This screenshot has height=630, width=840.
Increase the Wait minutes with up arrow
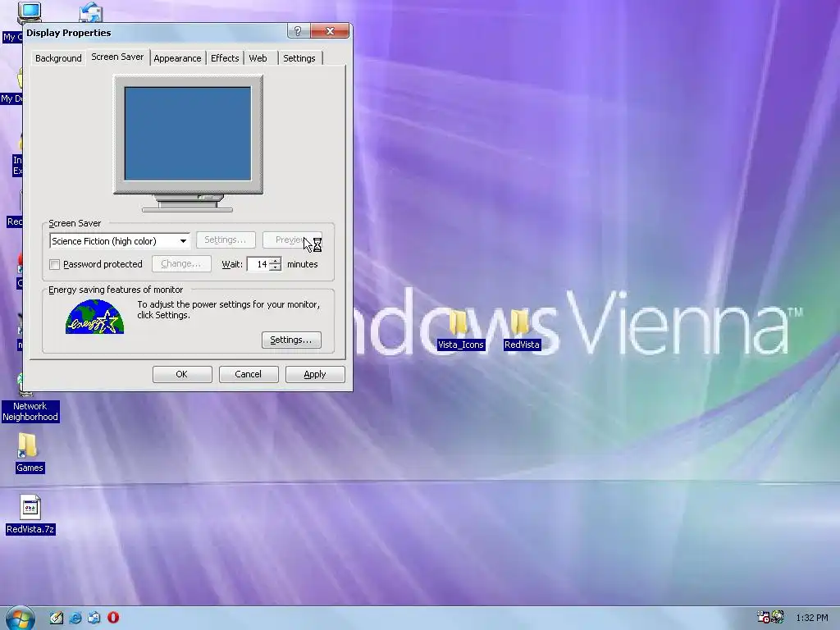tap(276, 261)
